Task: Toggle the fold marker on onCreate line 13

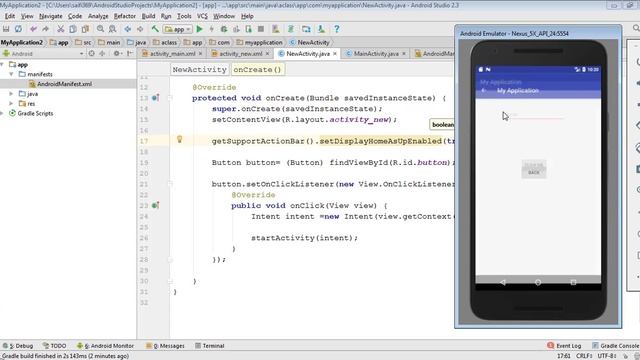Action: pos(170,98)
